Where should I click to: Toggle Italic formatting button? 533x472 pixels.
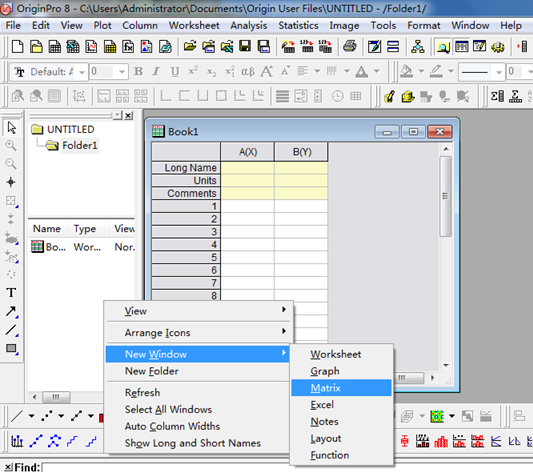[156, 72]
